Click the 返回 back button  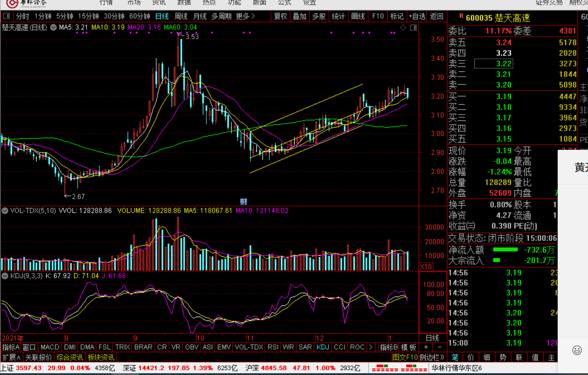click(x=437, y=16)
